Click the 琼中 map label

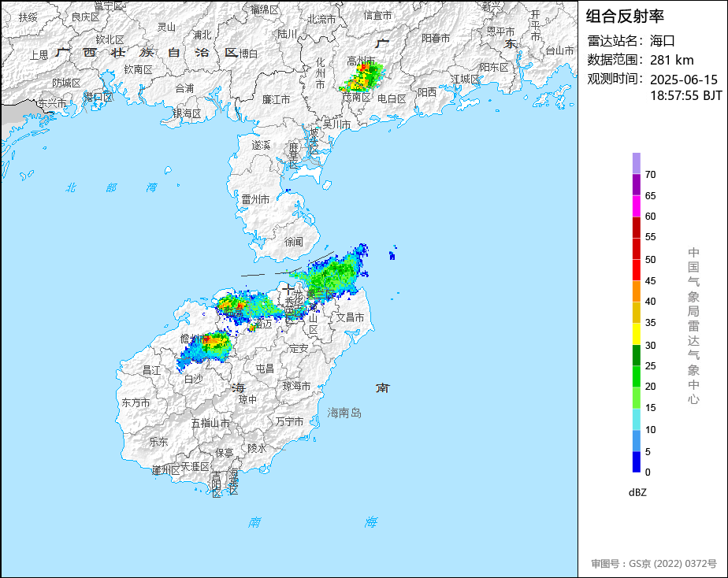click(247, 399)
